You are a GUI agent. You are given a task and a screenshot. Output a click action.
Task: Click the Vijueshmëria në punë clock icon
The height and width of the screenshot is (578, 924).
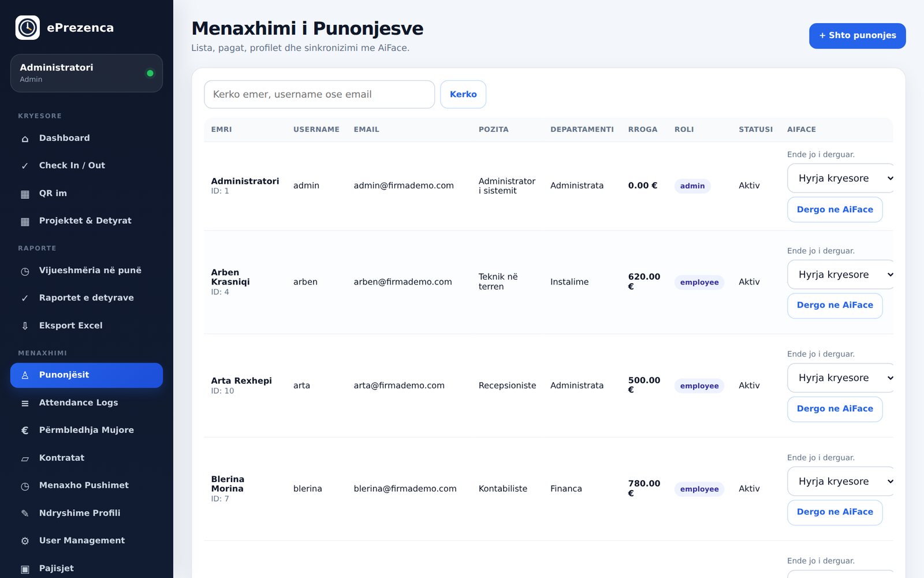[x=25, y=271]
